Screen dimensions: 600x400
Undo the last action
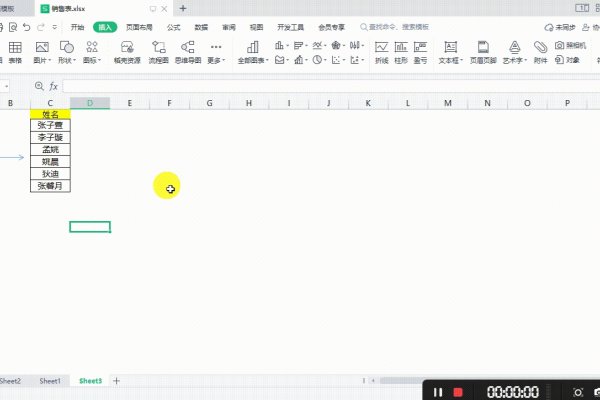pos(26,27)
